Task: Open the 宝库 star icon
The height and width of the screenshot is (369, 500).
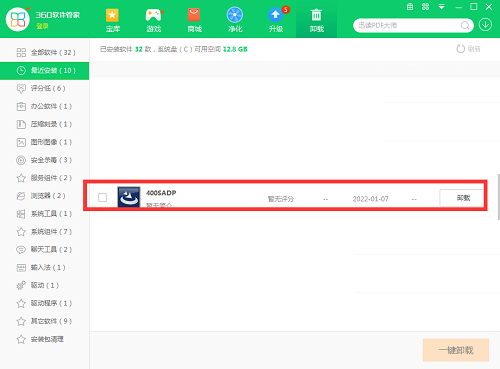Action: [113, 15]
